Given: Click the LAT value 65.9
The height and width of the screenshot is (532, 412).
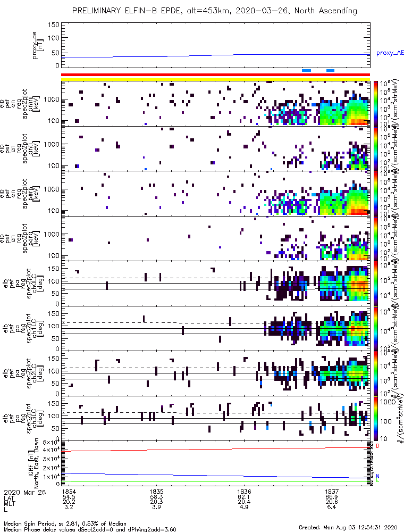Looking at the screenshot, I should (x=332, y=497).
